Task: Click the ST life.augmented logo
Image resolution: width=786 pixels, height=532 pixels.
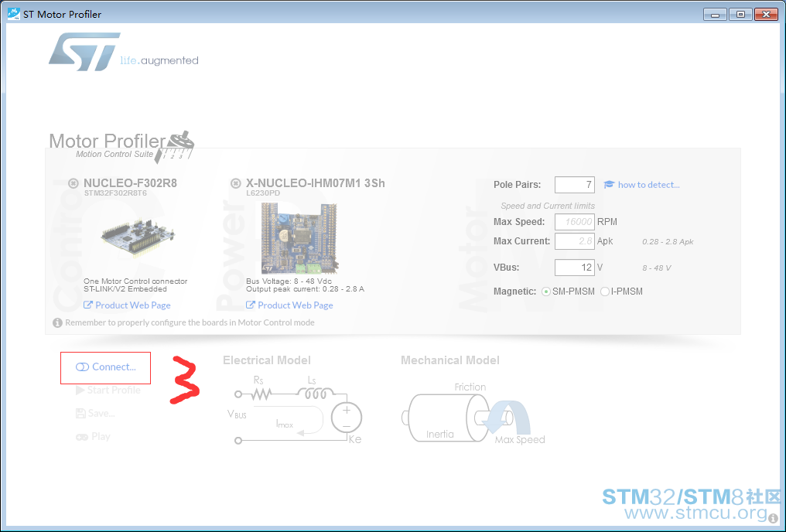Action: pos(123,52)
